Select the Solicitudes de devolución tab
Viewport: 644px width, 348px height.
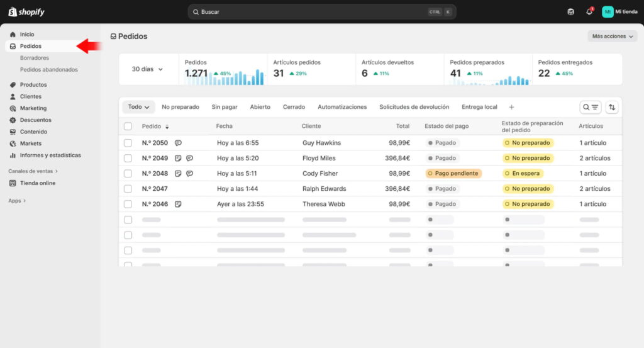[x=414, y=107]
